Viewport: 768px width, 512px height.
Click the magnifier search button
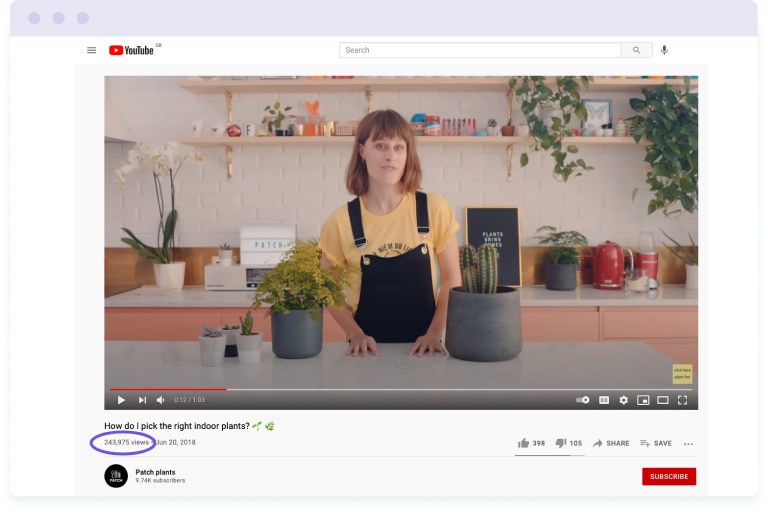coord(636,50)
